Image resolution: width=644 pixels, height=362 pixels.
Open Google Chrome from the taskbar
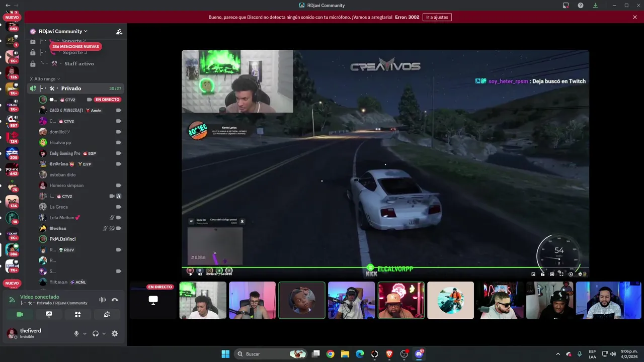point(330,354)
